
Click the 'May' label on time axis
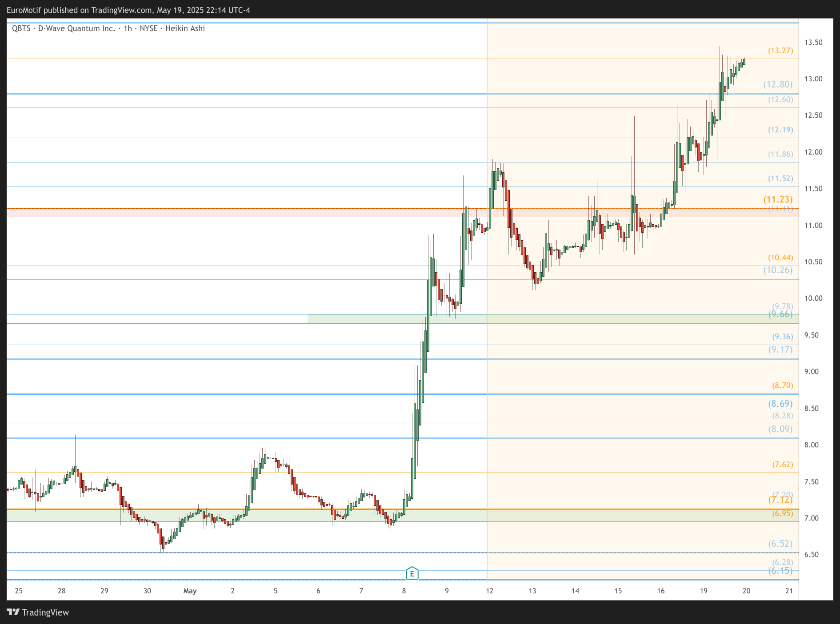coord(190,591)
